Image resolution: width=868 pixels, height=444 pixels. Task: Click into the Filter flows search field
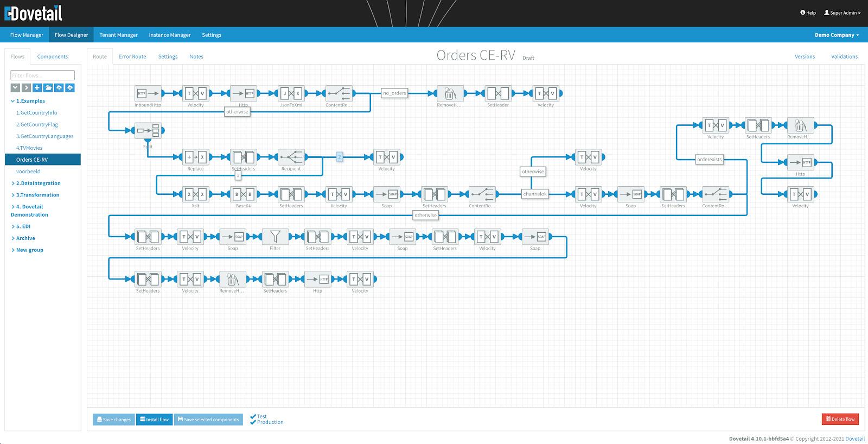(x=43, y=75)
